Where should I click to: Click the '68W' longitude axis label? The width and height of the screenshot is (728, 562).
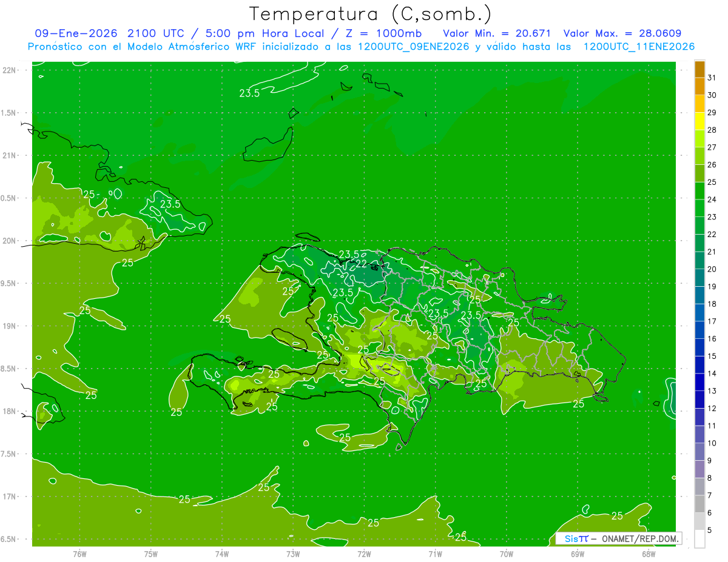[x=649, y=554]
